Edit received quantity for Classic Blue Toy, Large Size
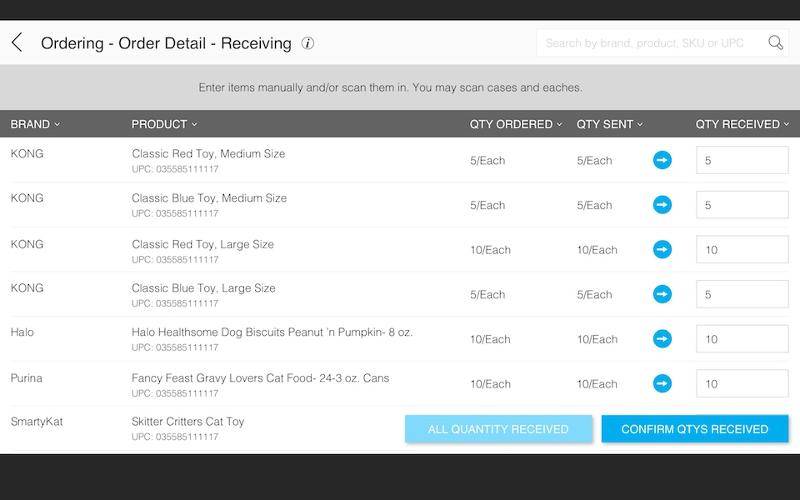Viewport: 800px width, 500px height. [x=742, y=294]
